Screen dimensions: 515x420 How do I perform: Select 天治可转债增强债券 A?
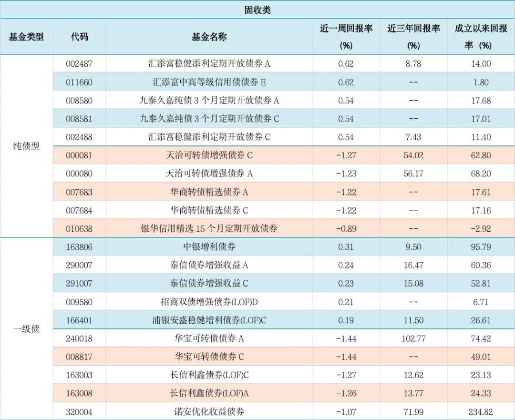[x=209, y=173]
